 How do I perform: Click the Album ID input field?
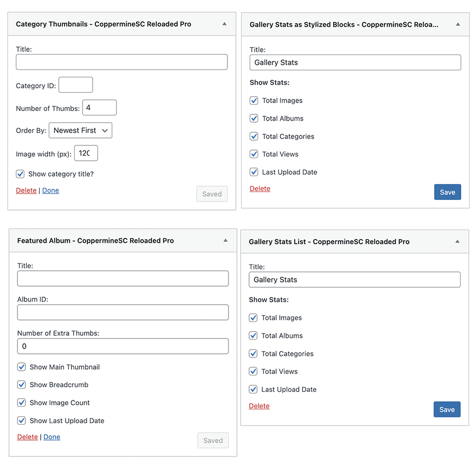[123, 312]
